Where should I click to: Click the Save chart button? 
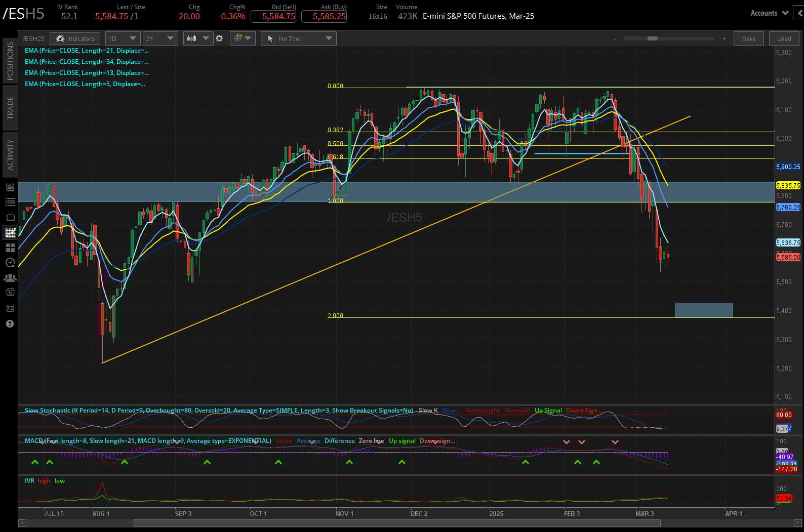coord(749,38)
